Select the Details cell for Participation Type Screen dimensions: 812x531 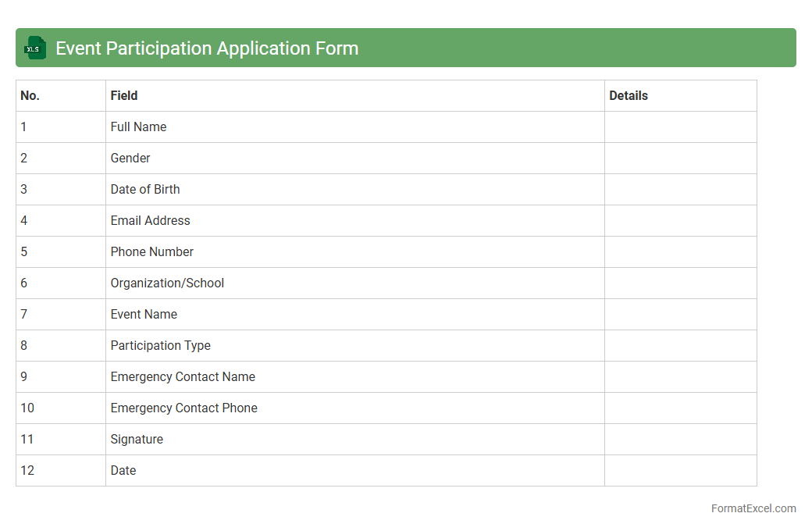coord(680,345)
